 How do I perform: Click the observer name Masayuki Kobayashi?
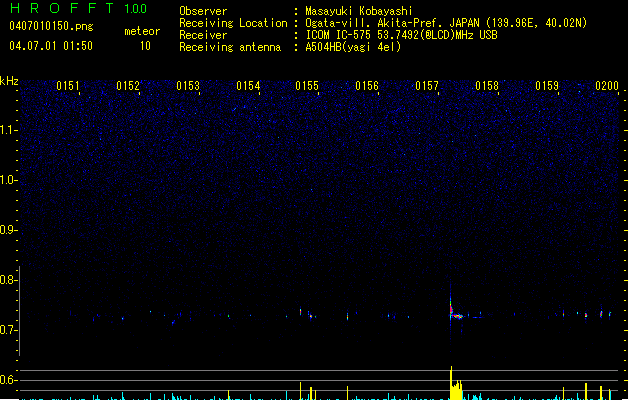point(359,11)
